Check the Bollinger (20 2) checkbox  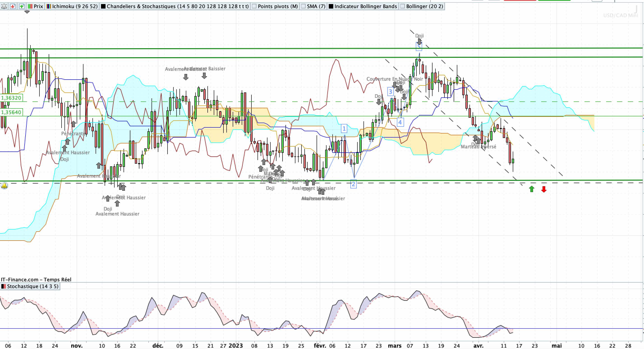pyautogui.click(x=402, y=6)
